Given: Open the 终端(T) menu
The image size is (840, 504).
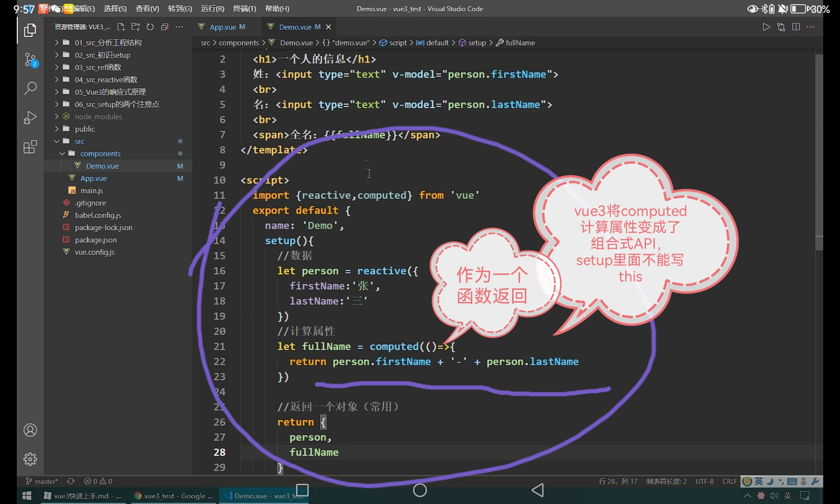Looking at the screenshot, I should point(244,8).
